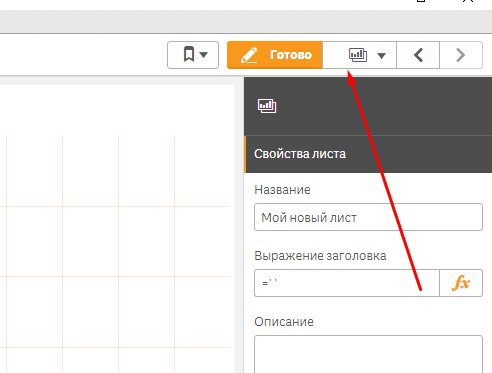Viewport: 492px width, 373px height.
Task: Click the Название label
Action: (282, 190)
